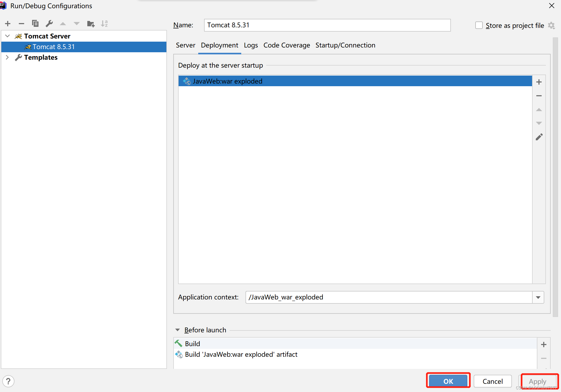
Task: Expand the Templates tree node
Action: click(7, 57)
